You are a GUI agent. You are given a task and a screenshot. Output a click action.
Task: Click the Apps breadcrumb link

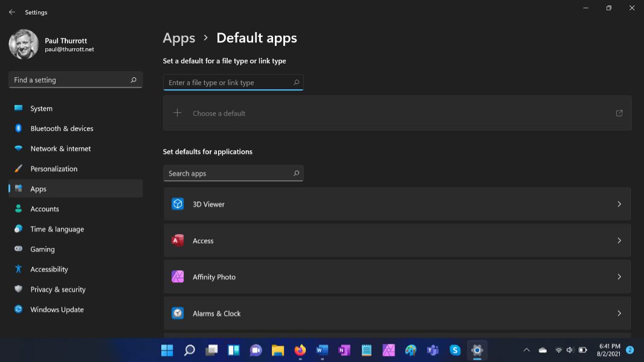pyautogui.click(x=179, y=38)
